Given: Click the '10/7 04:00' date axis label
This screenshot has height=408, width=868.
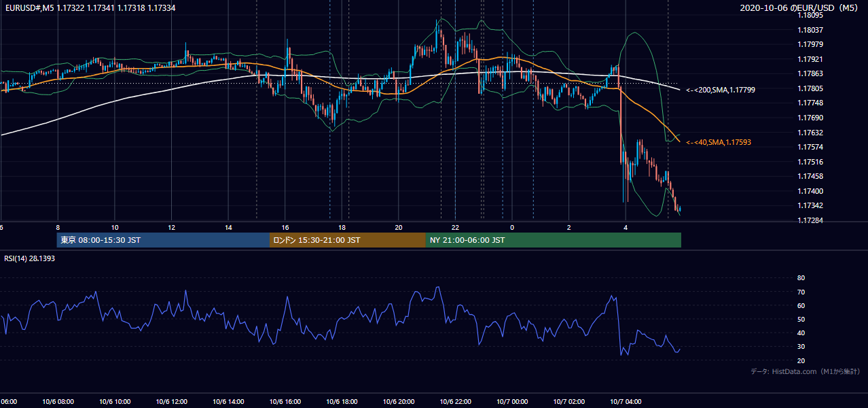Looking at the screenshot, I should point(626,402).
